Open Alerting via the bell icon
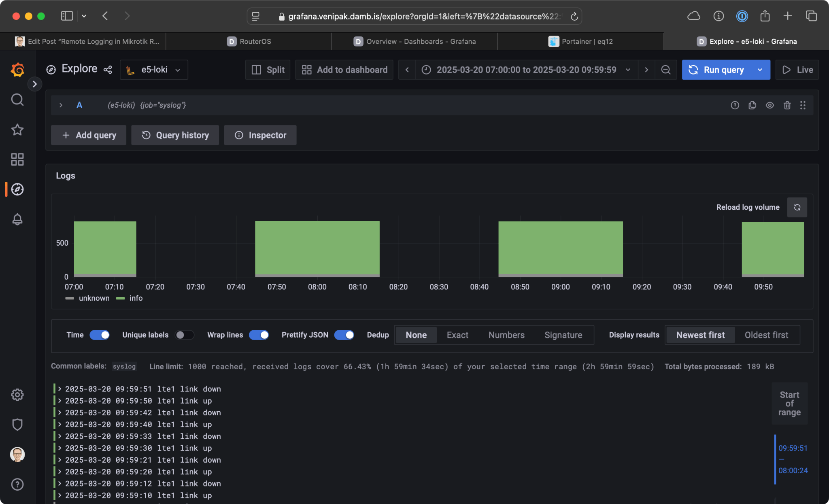Screen dimensions: 829x504 17,219
